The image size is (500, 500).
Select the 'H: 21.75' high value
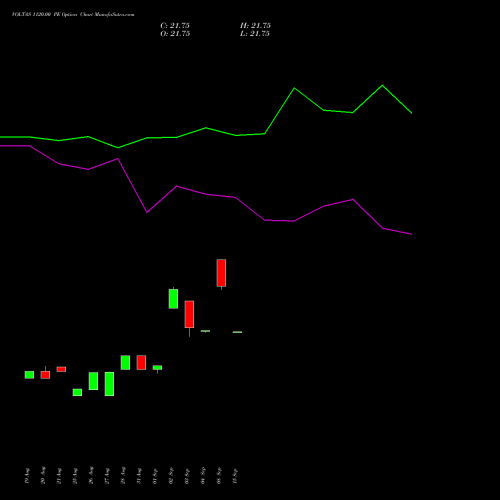255,26
